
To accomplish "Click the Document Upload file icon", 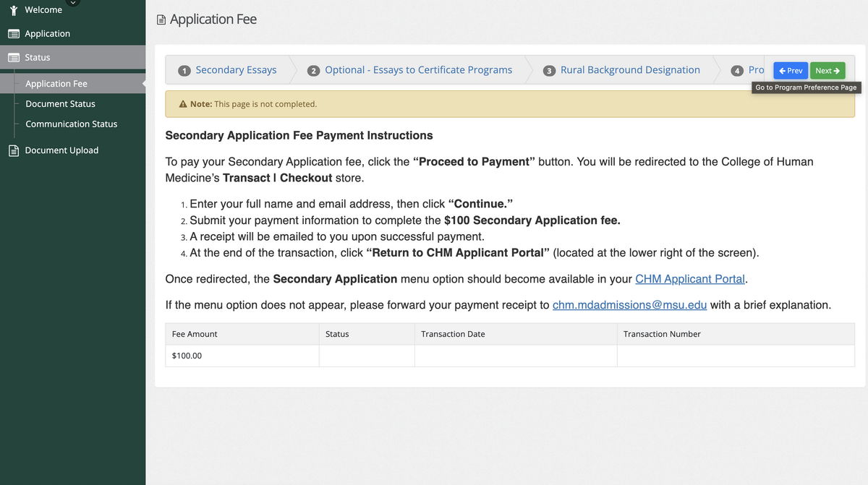I will 13,150.
